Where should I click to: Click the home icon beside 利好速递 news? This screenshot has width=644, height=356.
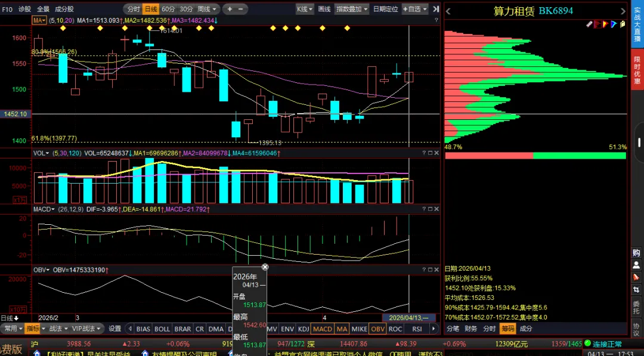coord(37,353)
